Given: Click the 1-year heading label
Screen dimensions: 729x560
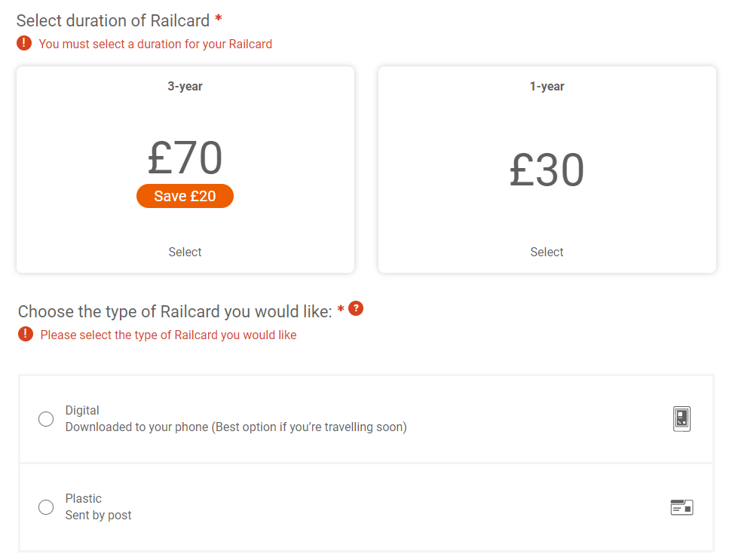Looking at the screenshot, I should (547, 87).
